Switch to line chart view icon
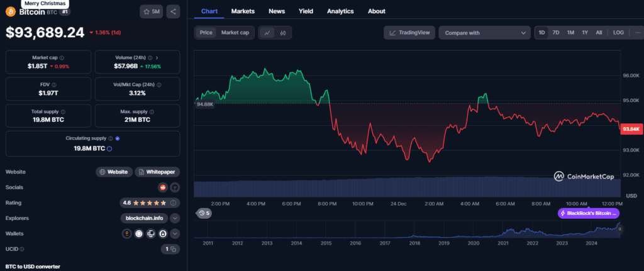 pos(267,33)
